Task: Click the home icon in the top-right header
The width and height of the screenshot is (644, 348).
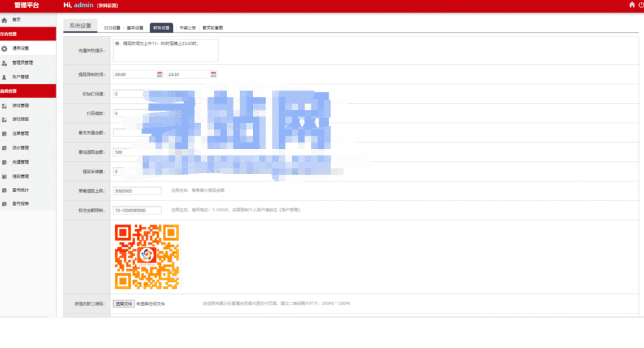Action: (631, 4)
